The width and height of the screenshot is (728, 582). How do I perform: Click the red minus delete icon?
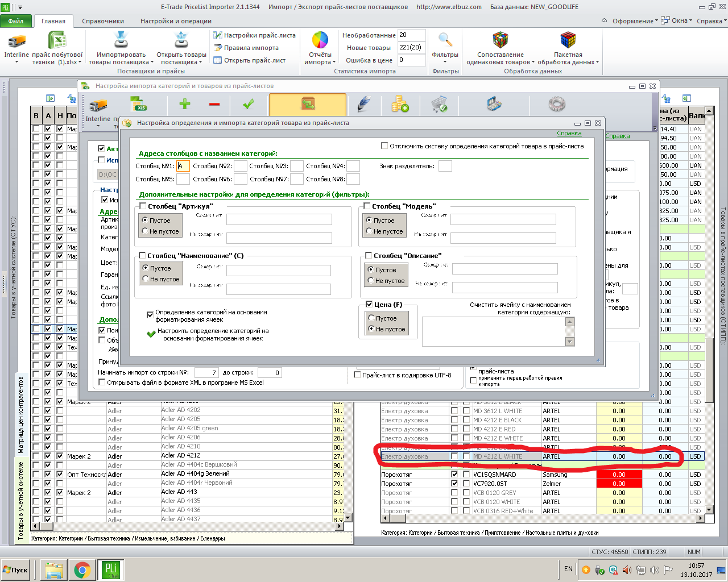coord(214,104)
